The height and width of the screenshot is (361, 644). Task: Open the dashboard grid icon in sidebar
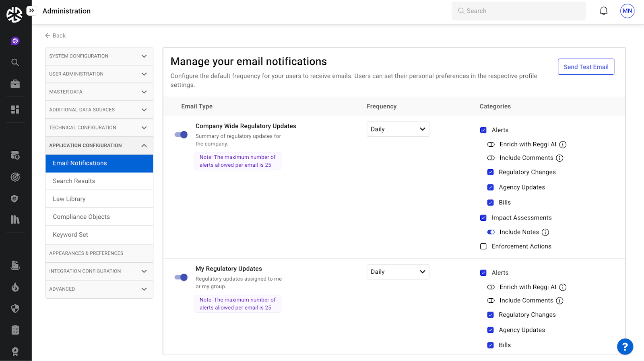pyautogui.click(x=15, y=109)
